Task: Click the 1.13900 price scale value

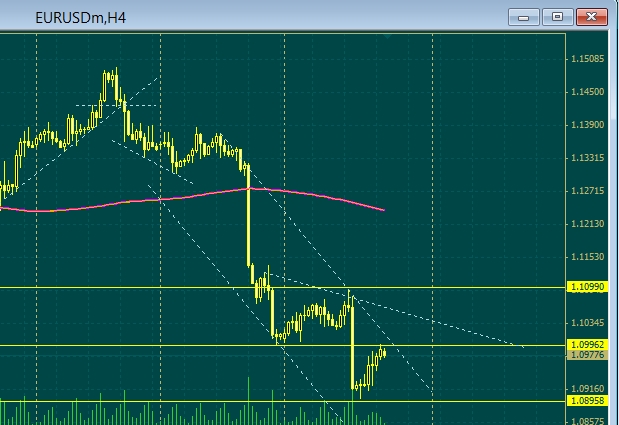Action: [587, 125]
